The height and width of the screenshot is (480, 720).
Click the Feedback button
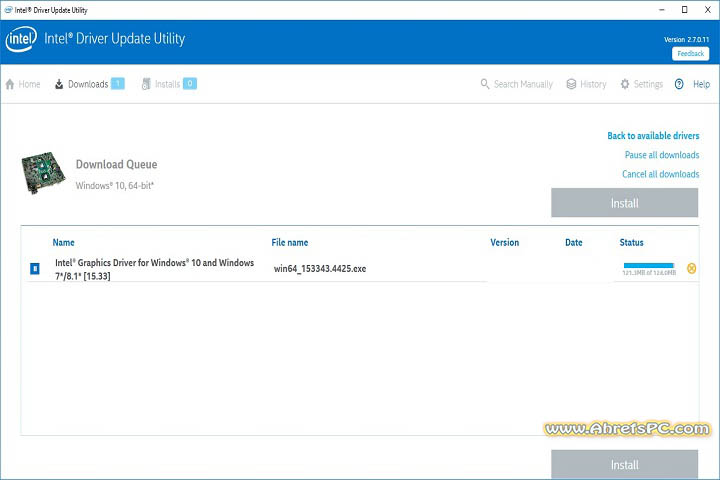click(x=690, y=54)
